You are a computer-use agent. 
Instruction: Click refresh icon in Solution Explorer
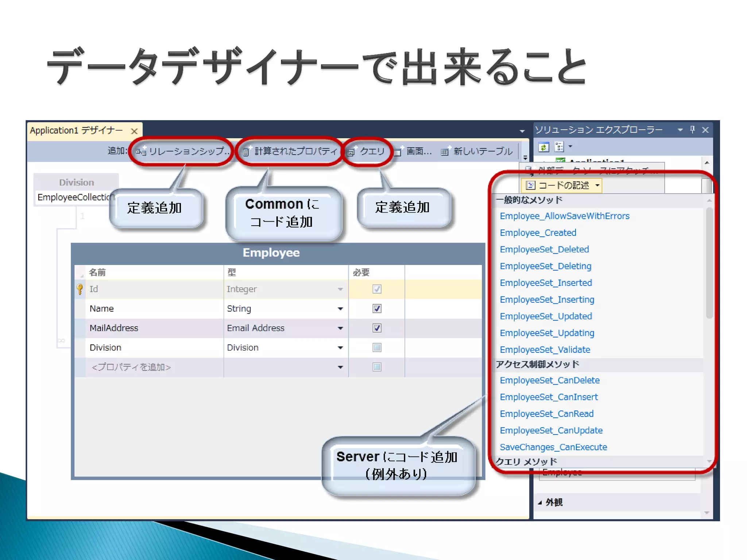544,147
